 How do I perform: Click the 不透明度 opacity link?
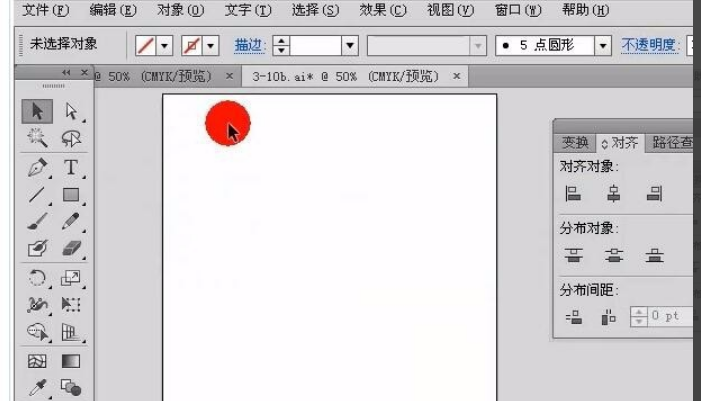pos(650,45)
